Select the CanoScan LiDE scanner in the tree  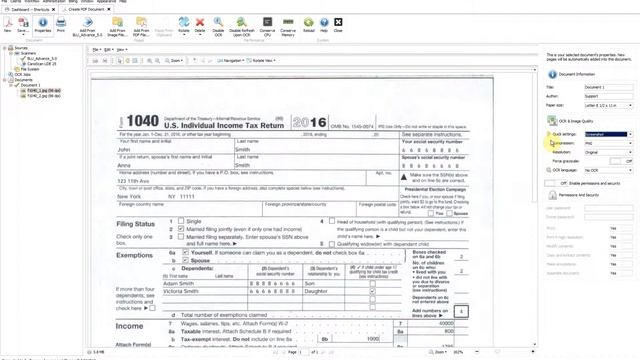pos(42,64)
